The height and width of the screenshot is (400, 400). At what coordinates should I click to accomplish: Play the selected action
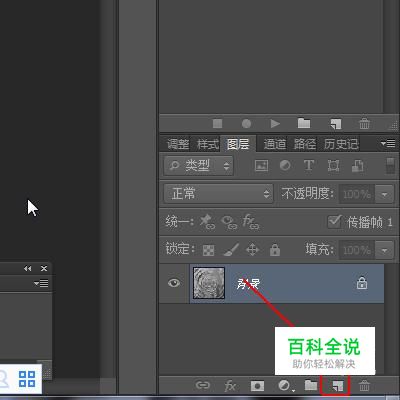275,124
